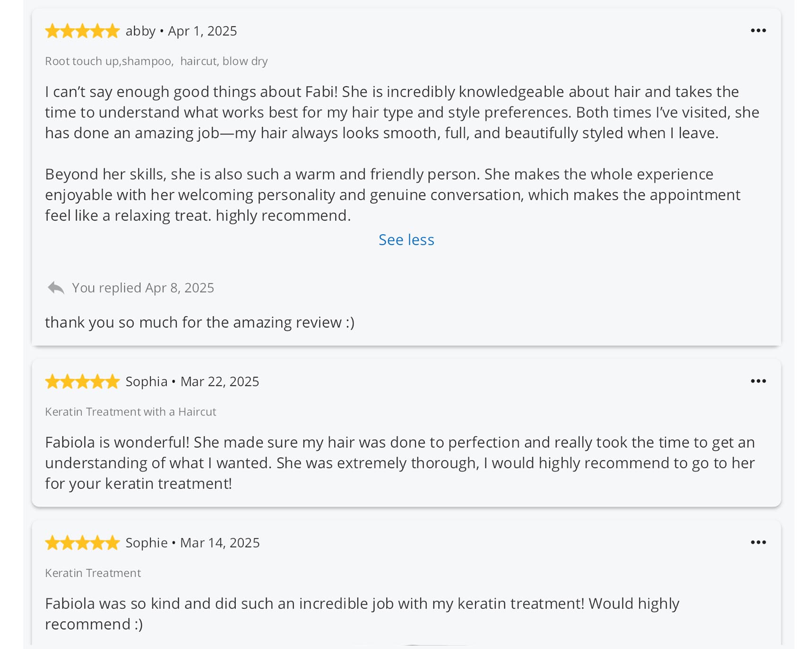Click the Mar 22, 2025 review date

pos(220,382)
